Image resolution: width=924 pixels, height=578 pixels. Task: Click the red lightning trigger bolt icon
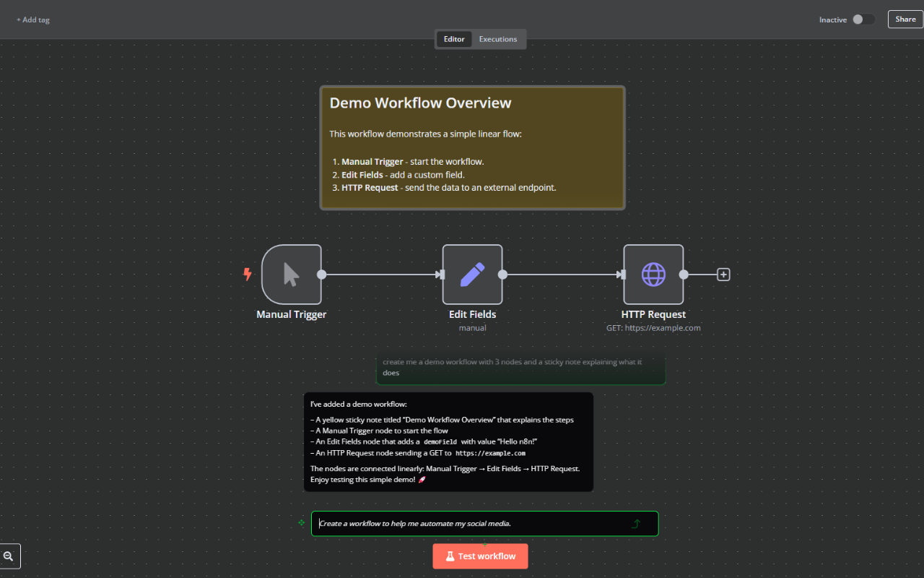[x=248, y=275]
